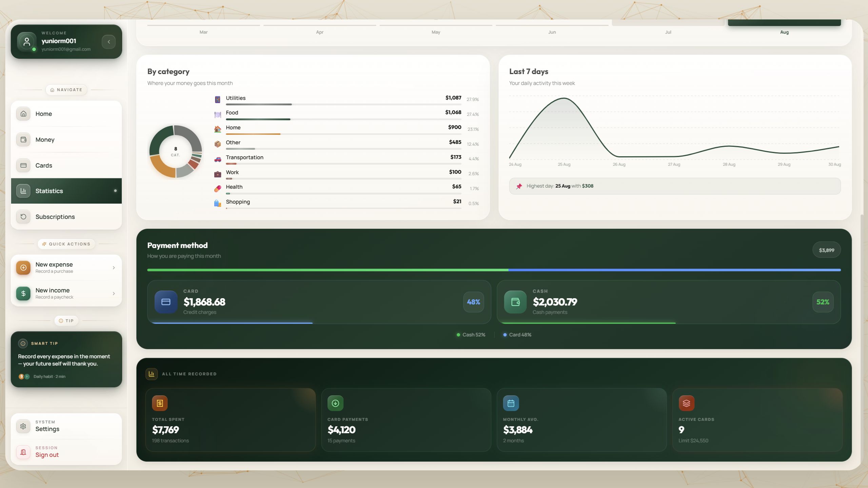Screen dimensions: 868x488
Task: Select the Jul month label
Action: [x=668, y=32]
